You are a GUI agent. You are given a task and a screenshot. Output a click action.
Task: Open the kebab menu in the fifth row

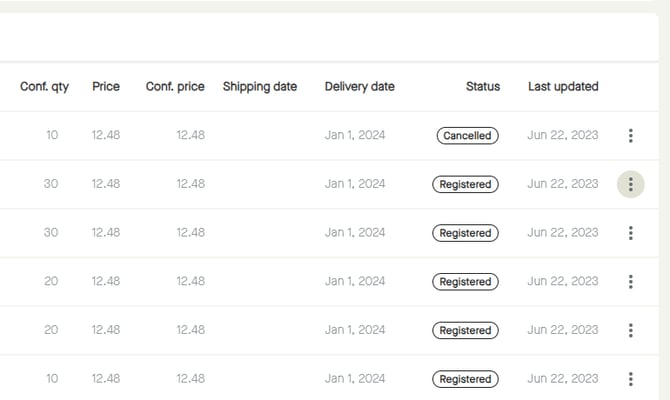point(630,330)
